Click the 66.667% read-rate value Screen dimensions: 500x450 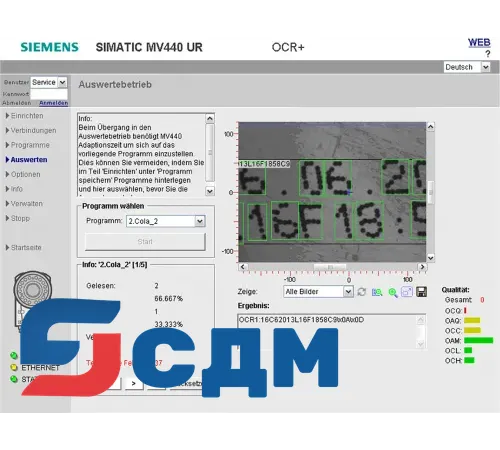pyautogui.click(x=169, y=299)
